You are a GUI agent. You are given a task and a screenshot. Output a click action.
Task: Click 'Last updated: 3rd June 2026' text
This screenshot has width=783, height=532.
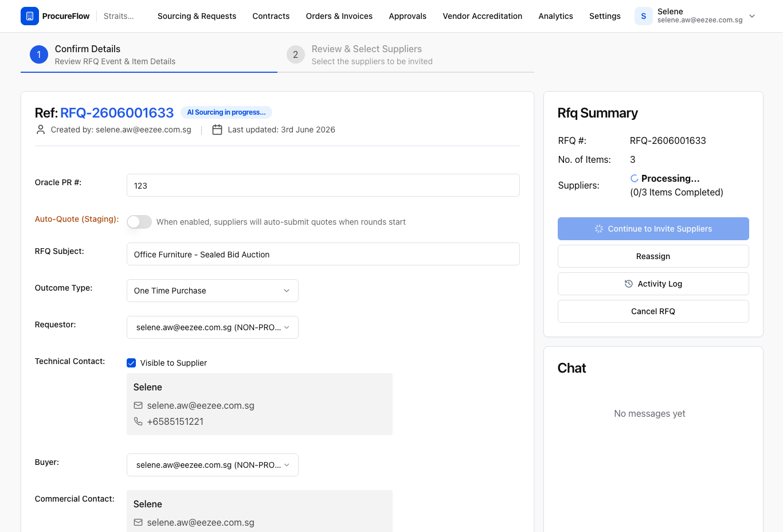pyautogui.click(x=281, y=130)
